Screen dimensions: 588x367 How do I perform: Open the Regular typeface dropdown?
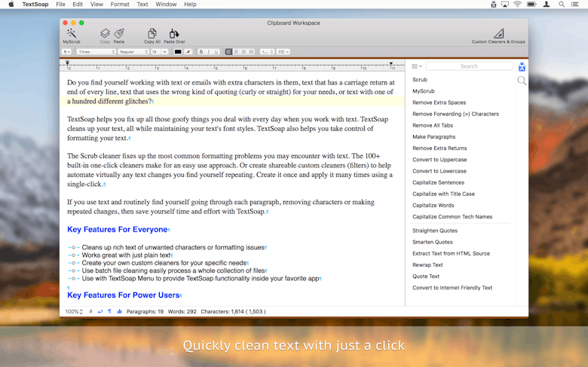pos(133,52)
